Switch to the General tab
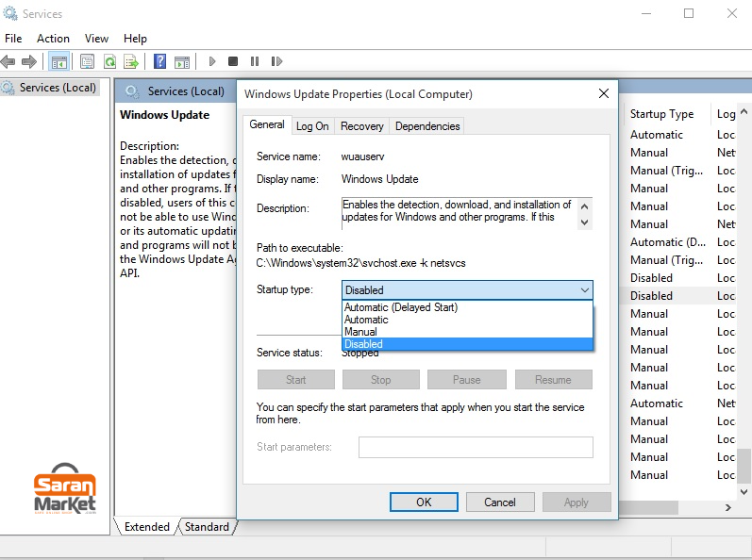Image resolution: width=752 pixels, height=560 pixels. click(267, 124)
